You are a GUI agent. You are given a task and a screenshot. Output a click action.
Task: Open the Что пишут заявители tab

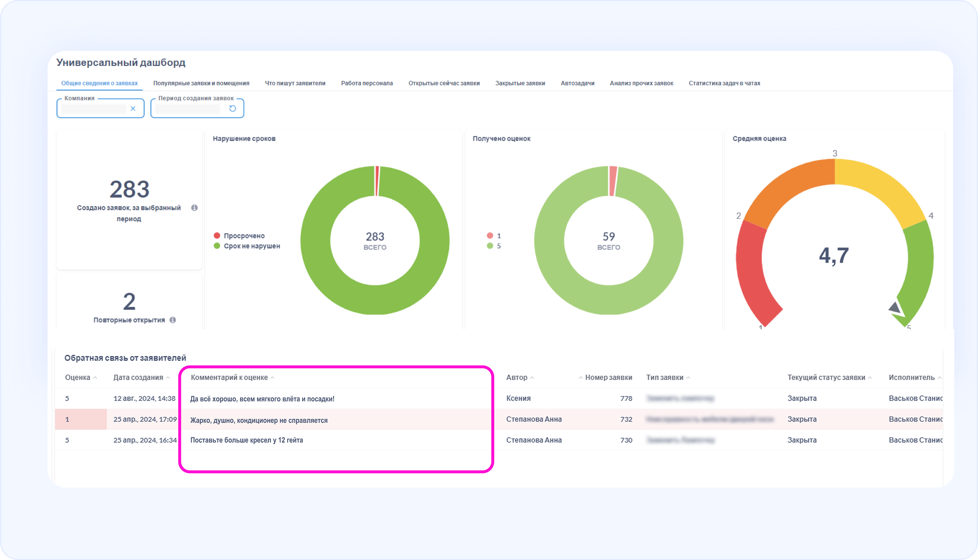(295, 83)
